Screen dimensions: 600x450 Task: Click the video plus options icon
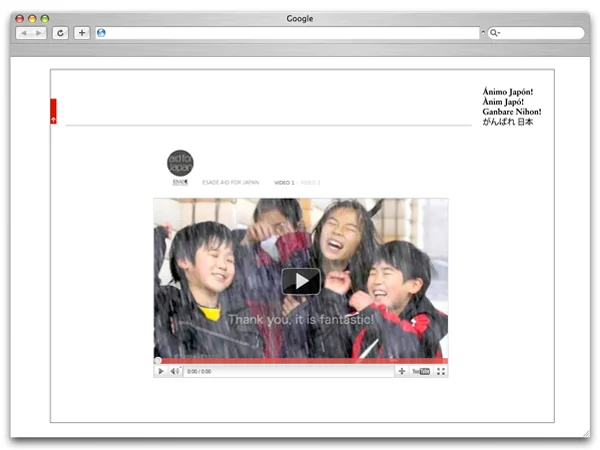coord(402,371)
